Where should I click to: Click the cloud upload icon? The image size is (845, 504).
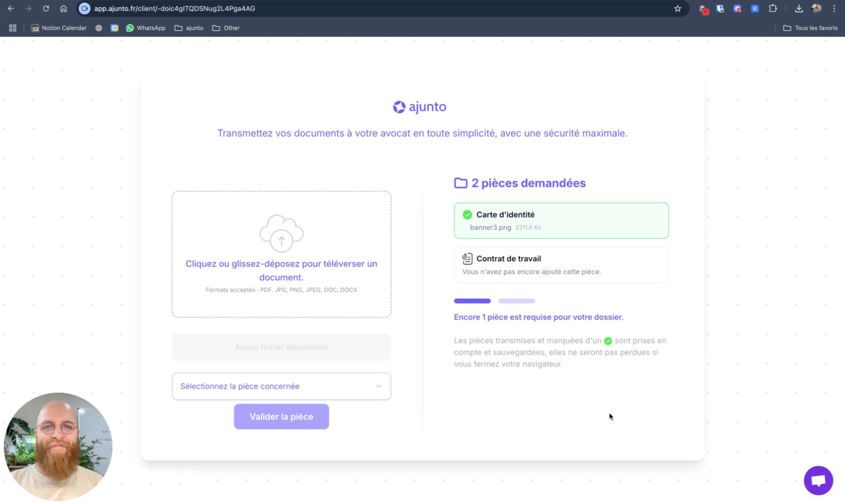281,233
